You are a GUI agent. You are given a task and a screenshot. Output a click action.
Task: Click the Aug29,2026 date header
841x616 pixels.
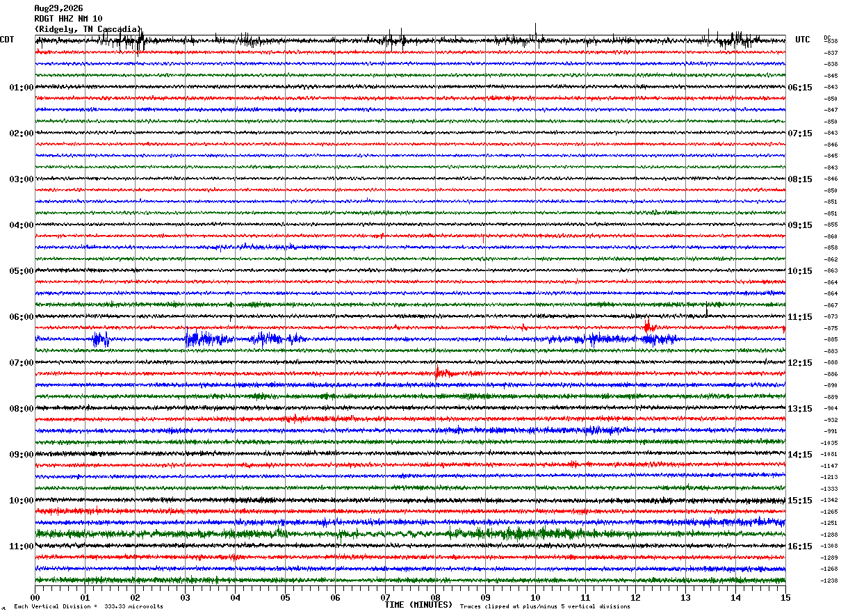[x=58, y=8]
